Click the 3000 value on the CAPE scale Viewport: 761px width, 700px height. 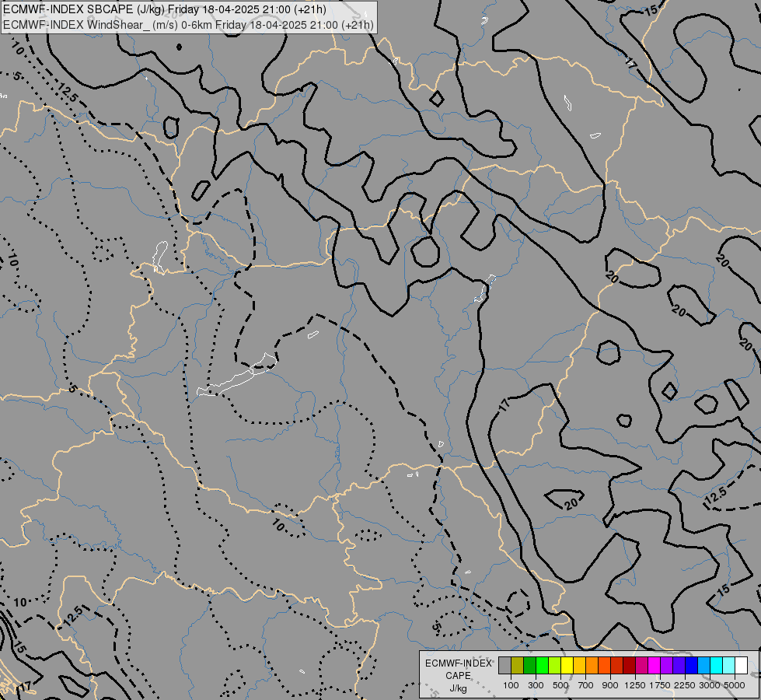pyautogui.click(x=710, y=685)
